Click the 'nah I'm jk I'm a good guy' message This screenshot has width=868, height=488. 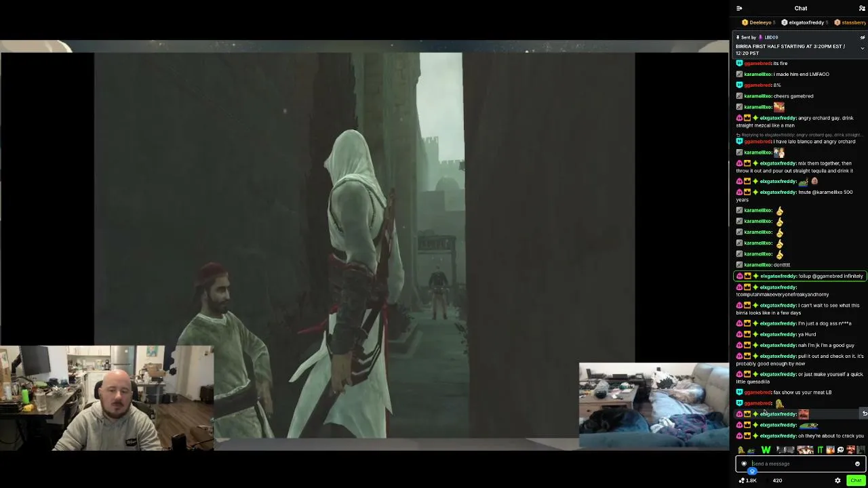click(827, 345)
